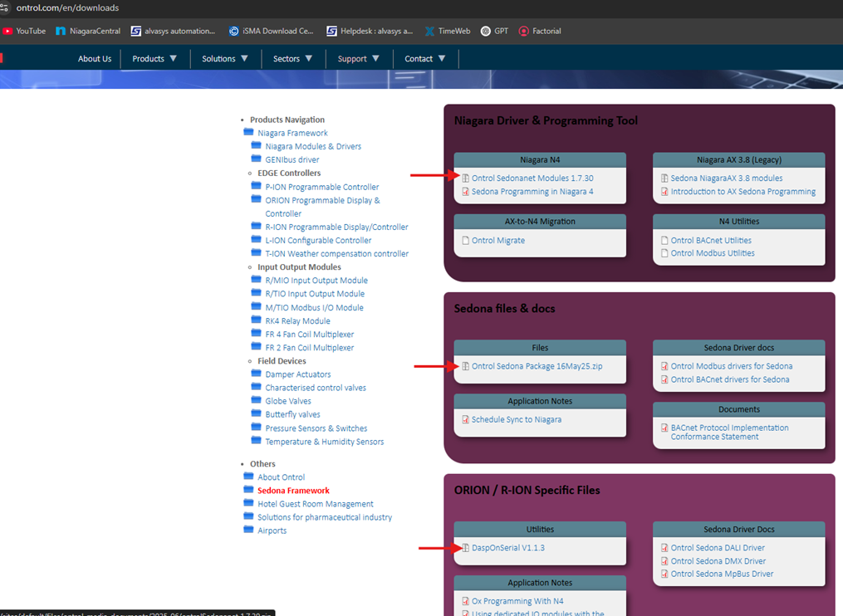Click the folder icon beside Sedona Framework
Image resolution: width=843 pixels, height=616 pixels.
[x=248, y=489]
